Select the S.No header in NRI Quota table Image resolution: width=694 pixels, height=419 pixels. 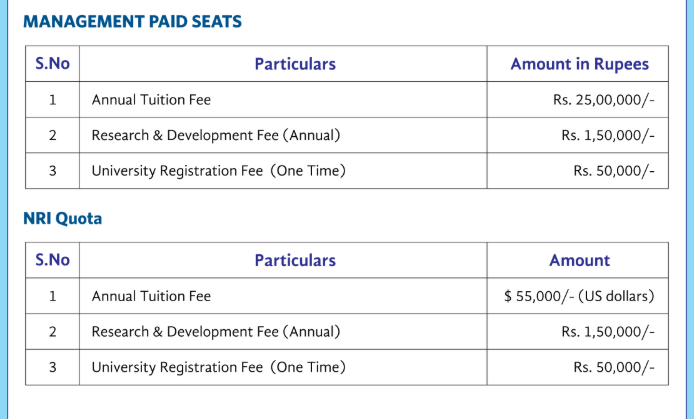(x=52, y=260)
